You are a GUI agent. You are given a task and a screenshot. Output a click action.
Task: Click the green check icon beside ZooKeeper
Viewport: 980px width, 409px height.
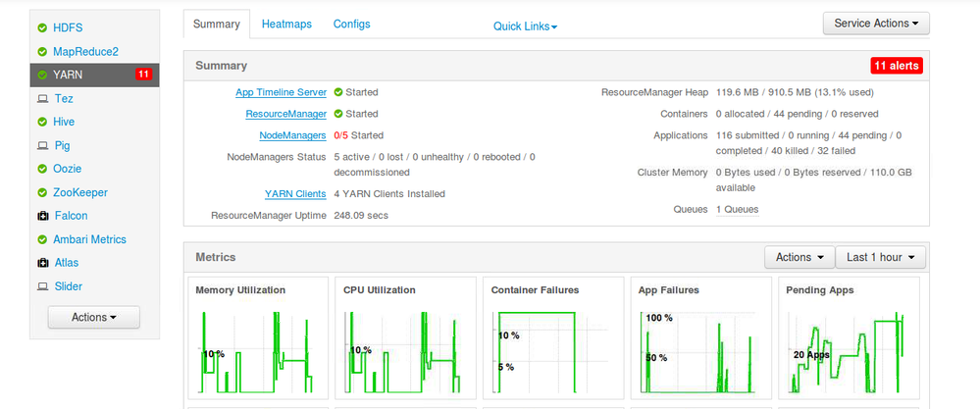(42, 192)
